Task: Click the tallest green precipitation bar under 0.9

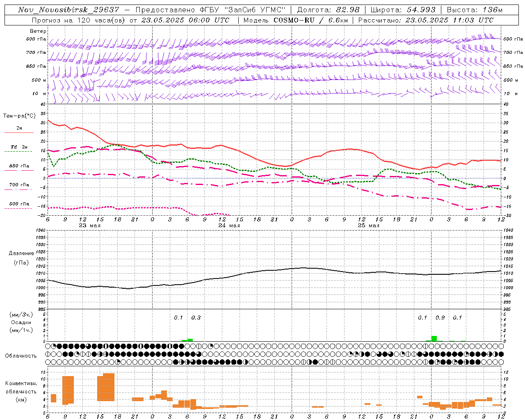Action: tap(434, 338)
